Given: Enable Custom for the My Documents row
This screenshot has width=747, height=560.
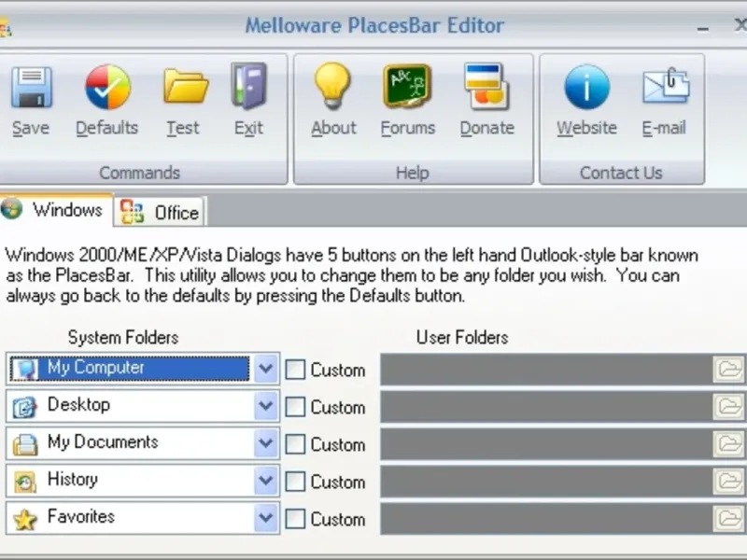Looking at the screenshot, I should (295, 444).
